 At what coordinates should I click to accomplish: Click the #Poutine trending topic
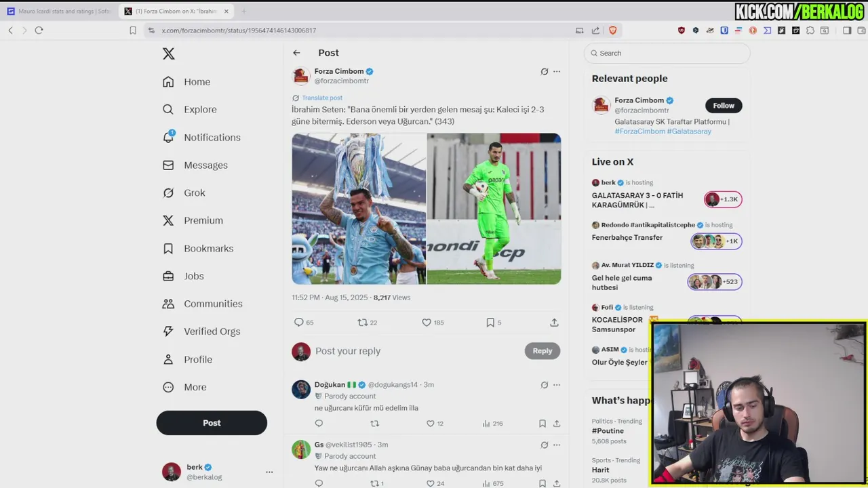pyautogui.click(x=608, y=431)
